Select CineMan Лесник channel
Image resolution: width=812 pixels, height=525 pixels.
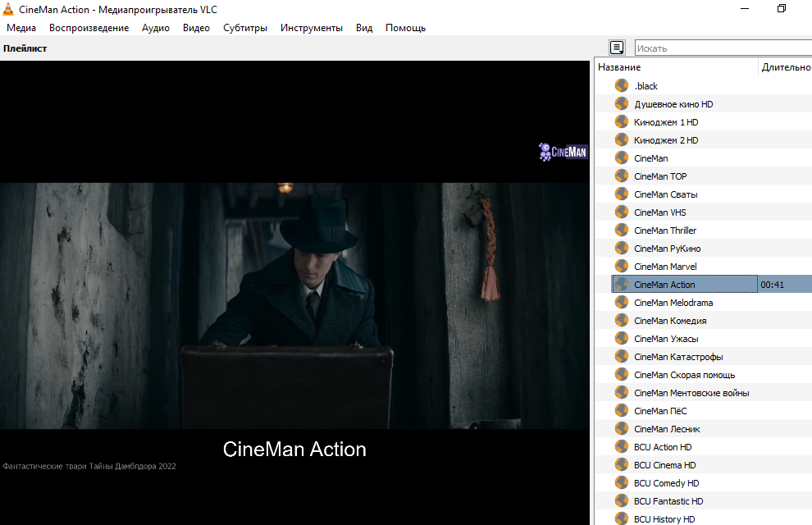click(x=667, y=429)
